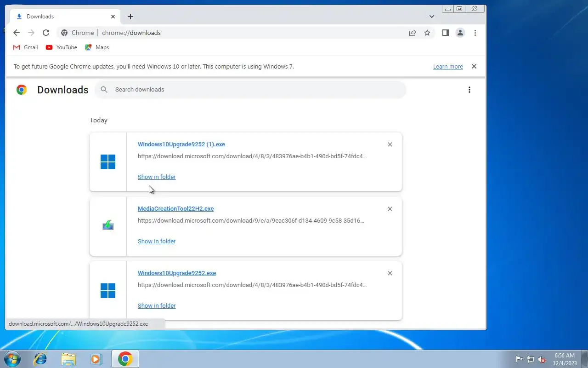Open the network tray icon

531,359
